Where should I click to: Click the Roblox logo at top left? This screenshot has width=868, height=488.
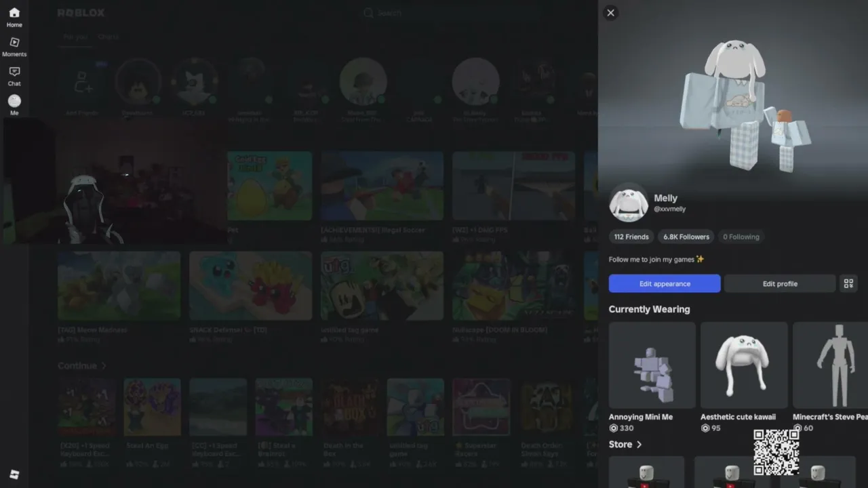point(81,13)
